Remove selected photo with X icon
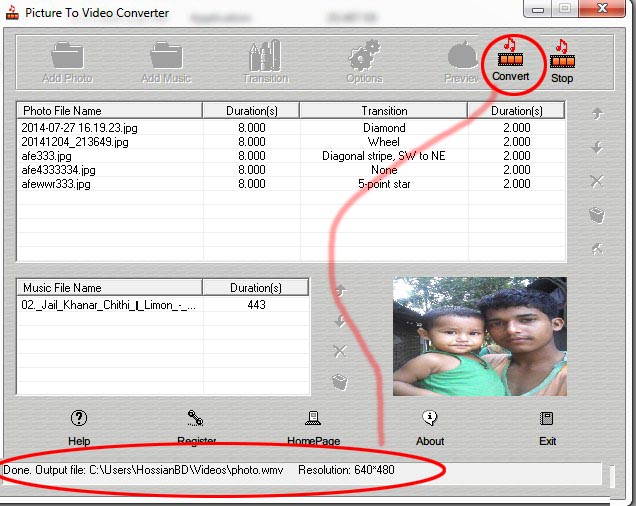The image size is (636, 506). [597, 181]
